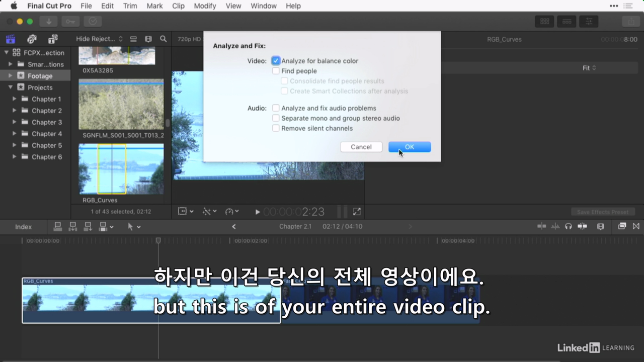Open the Clip menu
The height and width of the screenshot is (362, 644).
coord(178,6)
